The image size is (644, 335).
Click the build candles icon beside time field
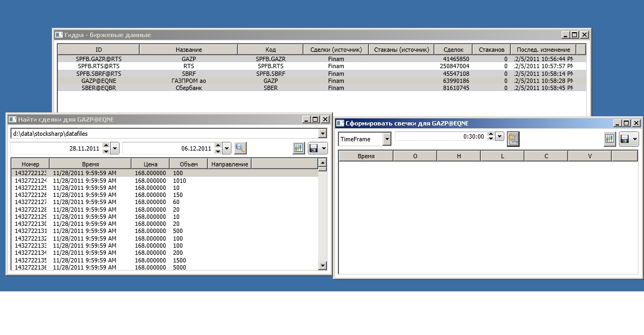(513, 139)
